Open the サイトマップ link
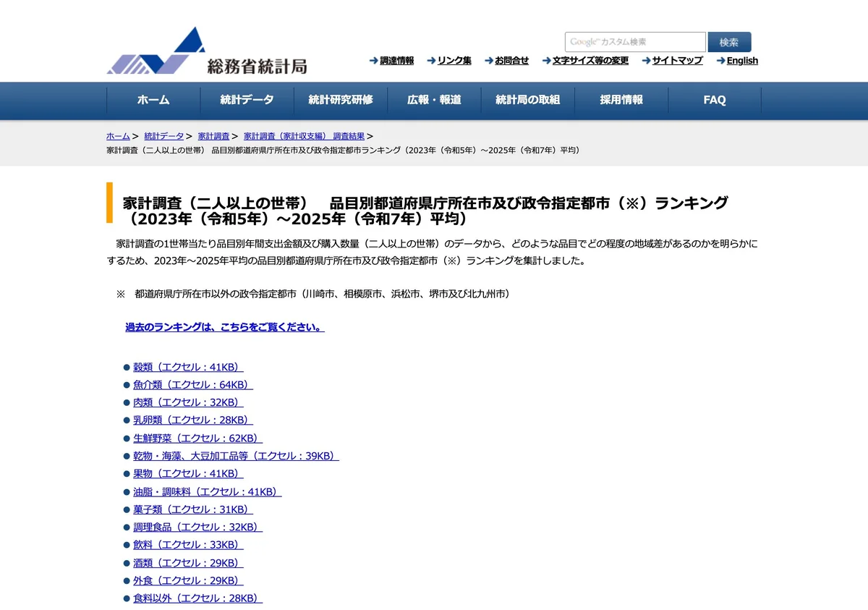Image resolution: width=868 pixels, height=610 pixels. coord(677,61)
